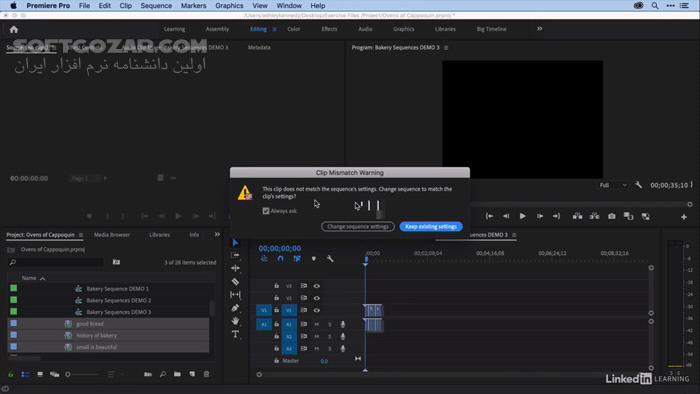The image size is (700, 394).
Task: Switch Project panel to List view
Action: tap(25, 374)
